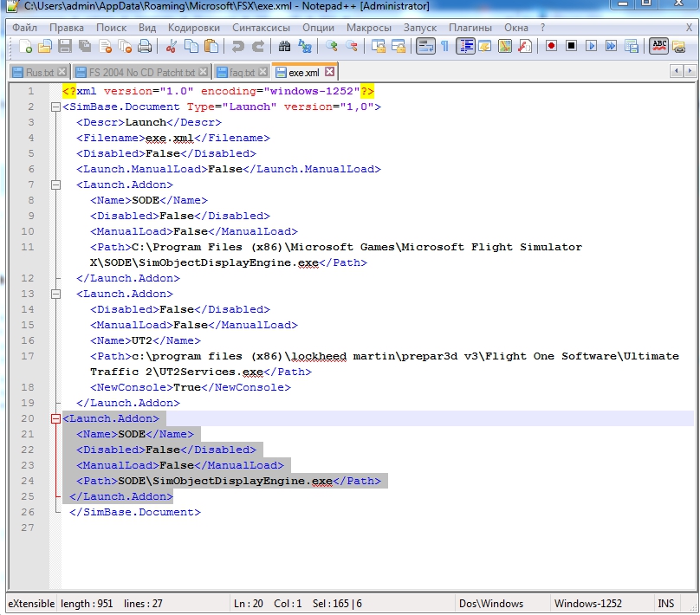The width and height of the screenshot is (700, 615).
Task: Open Опции menu
Action: (318, 28)
